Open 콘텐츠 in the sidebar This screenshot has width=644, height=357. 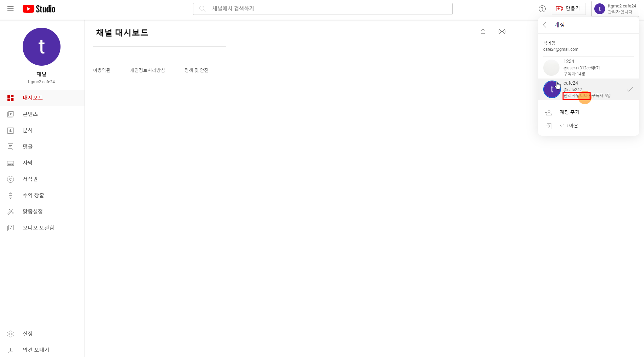[x=30, y=114]
